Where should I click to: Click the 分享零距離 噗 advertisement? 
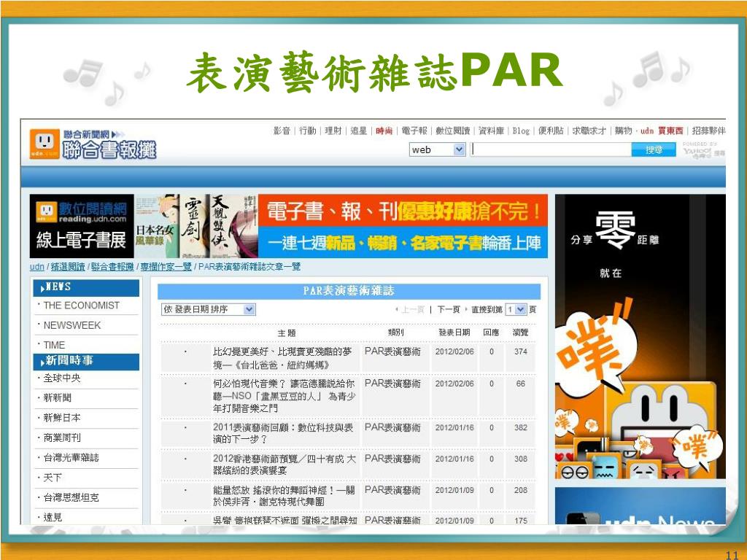(x=640, y=336)
